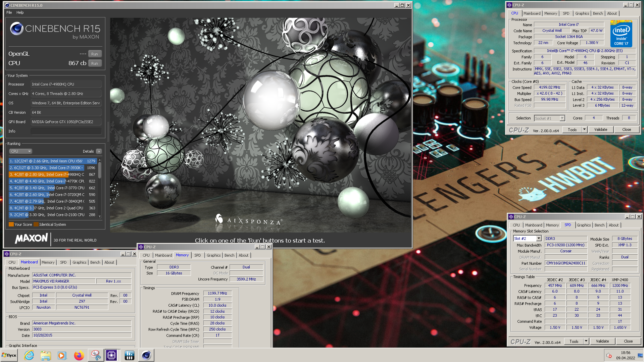Click the Core Speed value 4199.02 MHz
This screenshot has width=644, height=362.
(x=549, y=87)
